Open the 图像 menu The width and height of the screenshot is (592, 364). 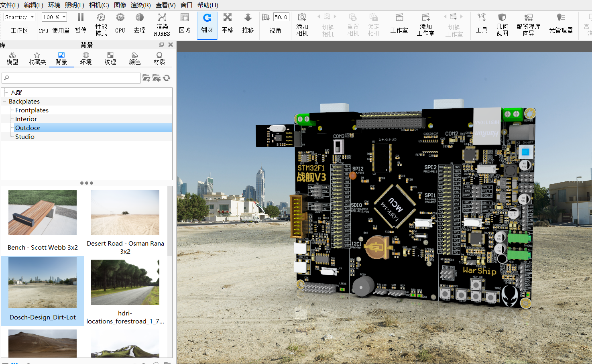pyautogui.click(x=120, y=5)
